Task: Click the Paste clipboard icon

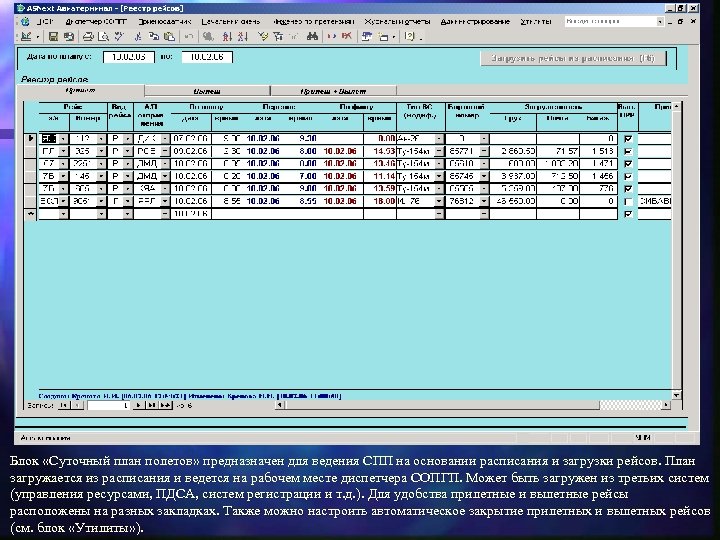Action: tap(169, 36)
